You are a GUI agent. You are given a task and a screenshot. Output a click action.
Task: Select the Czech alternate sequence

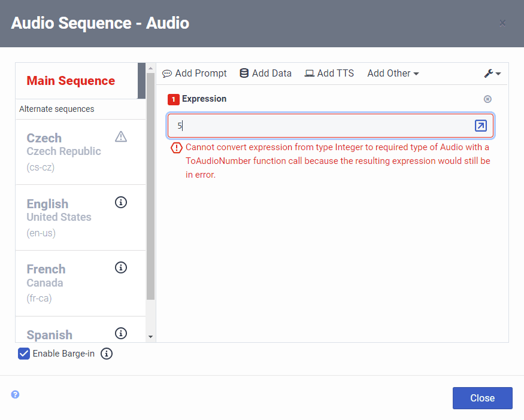click(x=63, y=151)
